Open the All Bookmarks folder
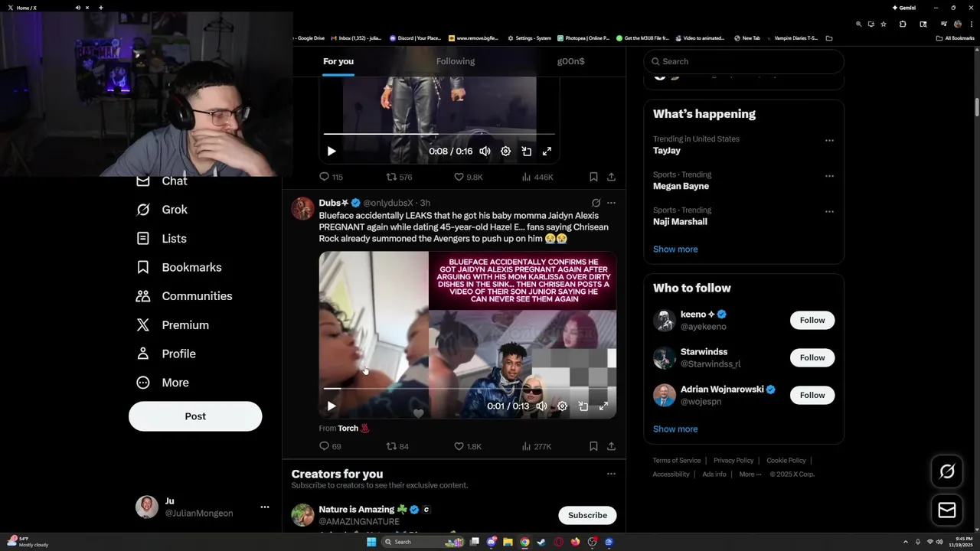This screenshot has width=980, height=551. (x=955, y=38)
